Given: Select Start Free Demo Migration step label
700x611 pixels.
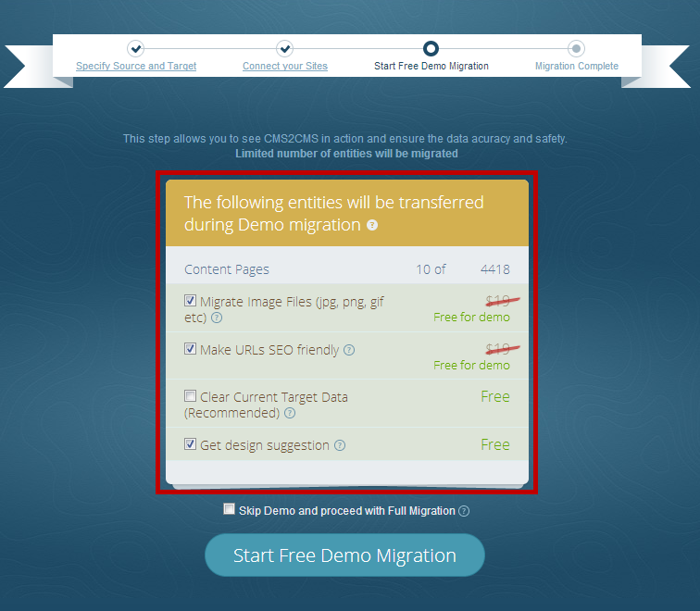Looking at the screenshot, I should coord(431,66).
